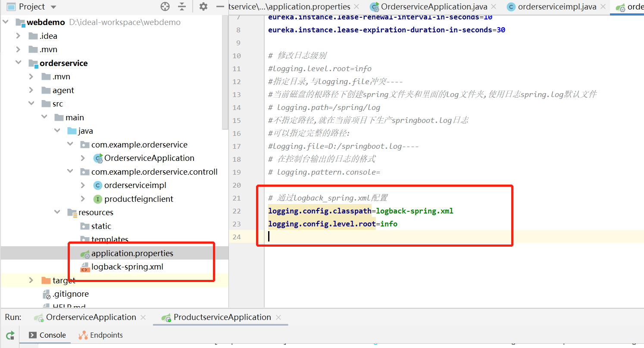Viewport: 644px width, 348px height.
Task: Click the rerun application icon in Run panel
Action: click(10, 335)
